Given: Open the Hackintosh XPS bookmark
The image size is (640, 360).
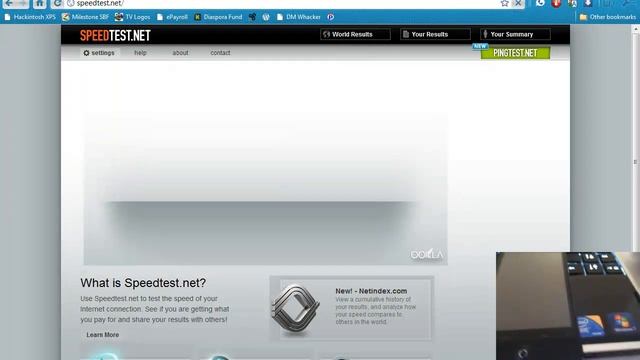Looking at the screenshot, I should coord(30,17).
